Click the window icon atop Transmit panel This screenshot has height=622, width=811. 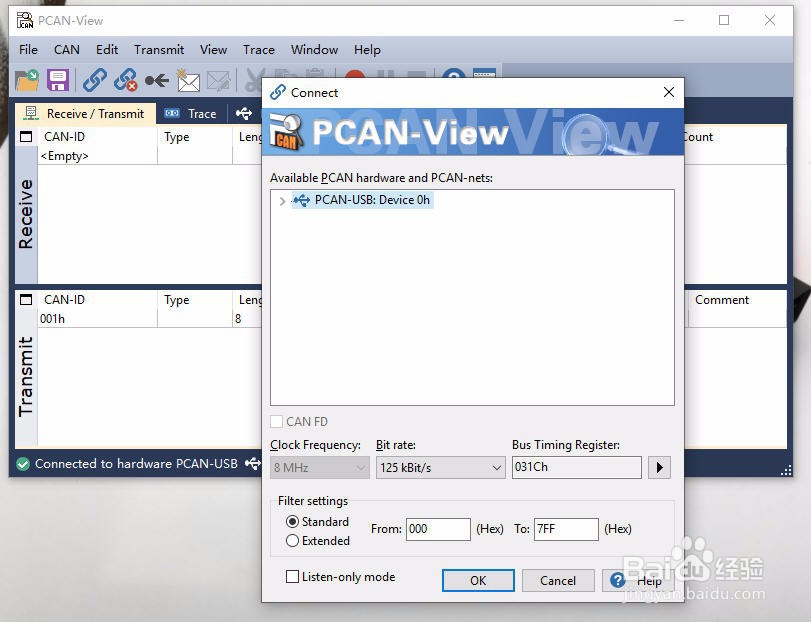(26, 299)
